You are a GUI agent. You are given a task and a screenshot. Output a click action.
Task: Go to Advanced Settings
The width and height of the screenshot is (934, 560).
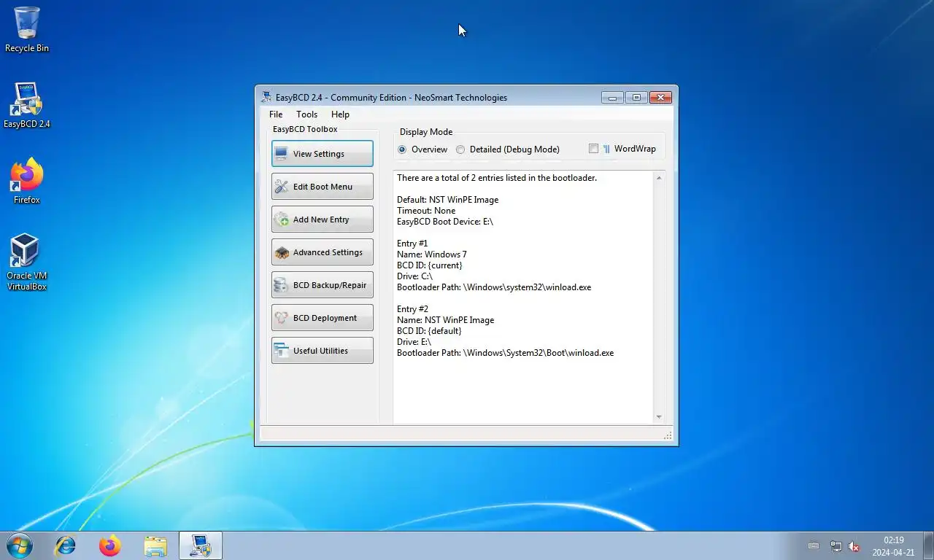coord(322,252)
